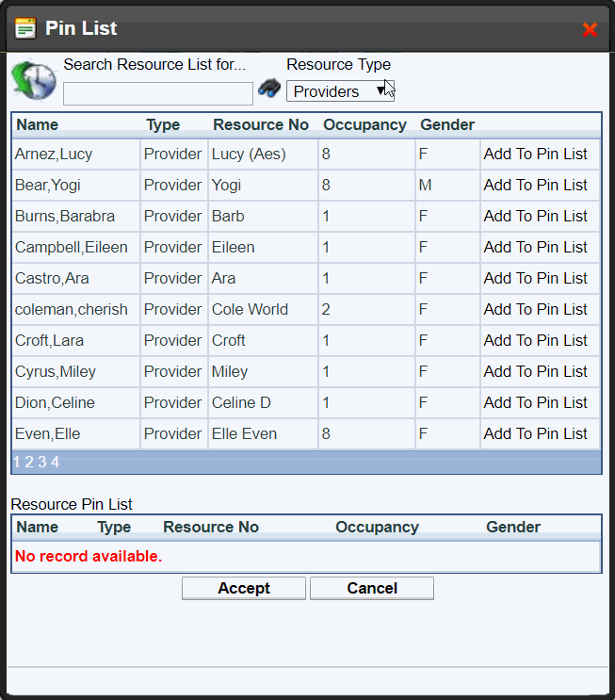Go to page 3 of resource list
The width and height of the screenshot is (615, 700).
click(42, 462)
